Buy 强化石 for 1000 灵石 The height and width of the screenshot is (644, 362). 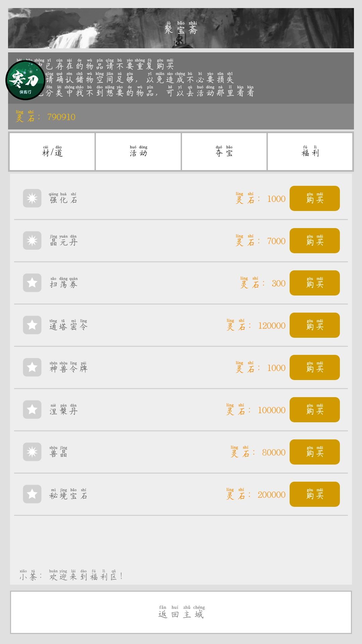[314, 199]
